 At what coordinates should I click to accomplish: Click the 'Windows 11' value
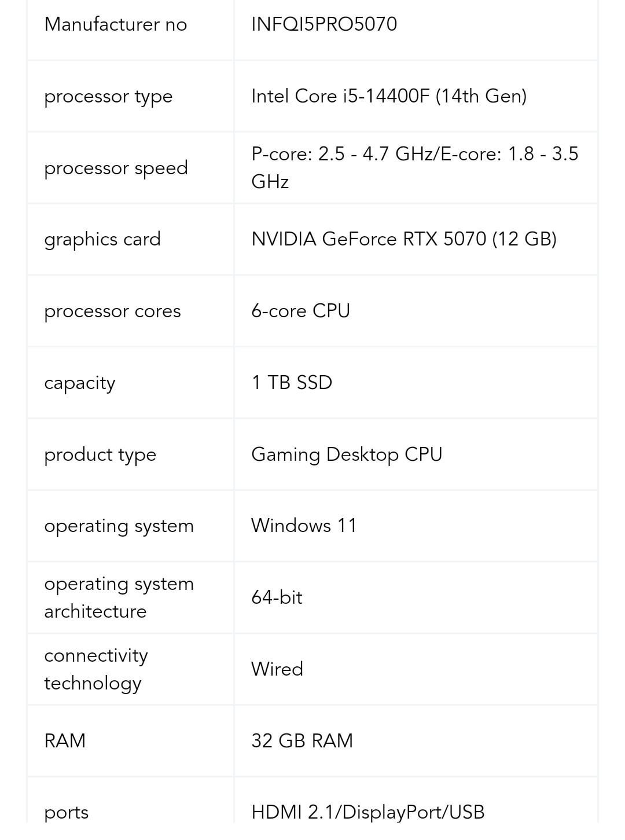[x=304, y=526]
